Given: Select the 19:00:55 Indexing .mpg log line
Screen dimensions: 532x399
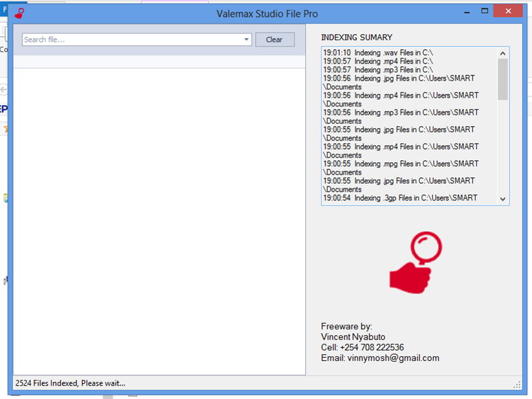Looking at the screenshot, I should pos(401,168).
